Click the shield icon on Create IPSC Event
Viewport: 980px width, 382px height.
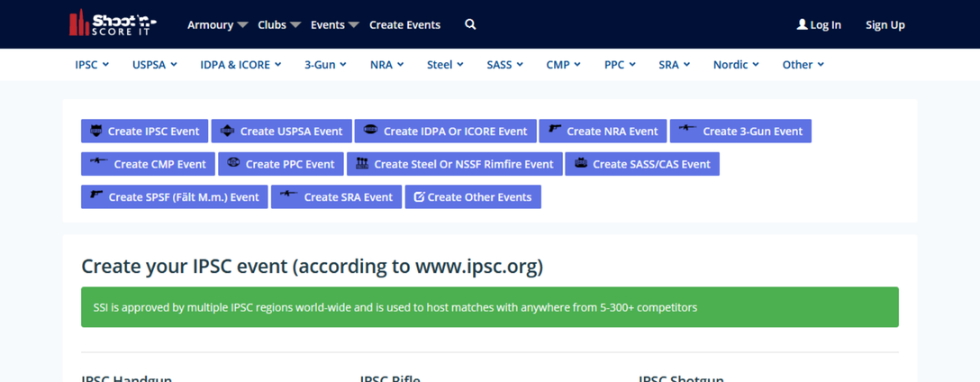(96, 130)
